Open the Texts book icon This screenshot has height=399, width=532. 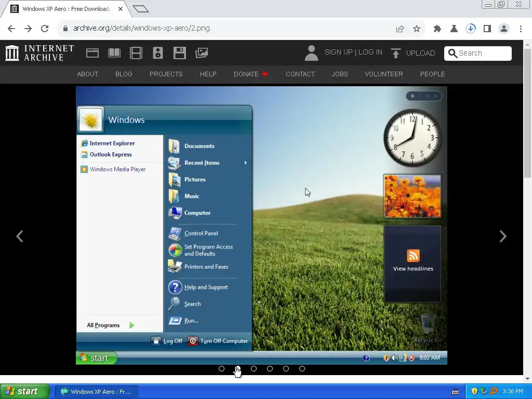(114, 53)
